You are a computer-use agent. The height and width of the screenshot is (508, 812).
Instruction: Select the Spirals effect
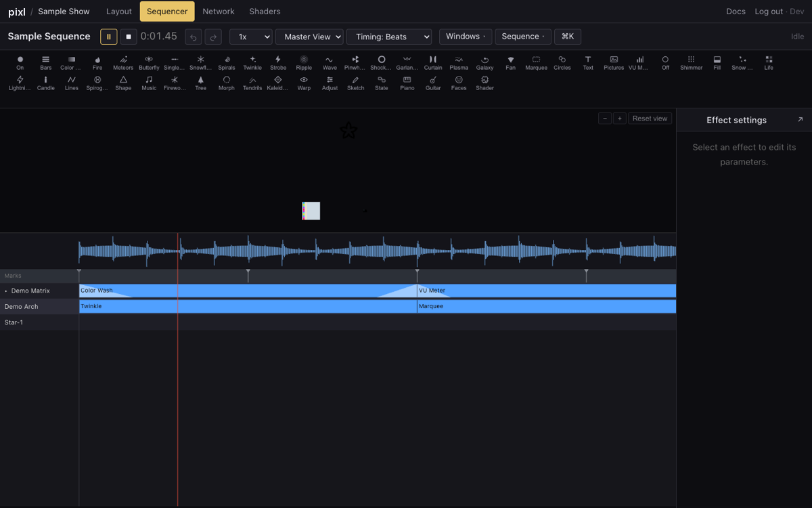(x=227, y=63)
